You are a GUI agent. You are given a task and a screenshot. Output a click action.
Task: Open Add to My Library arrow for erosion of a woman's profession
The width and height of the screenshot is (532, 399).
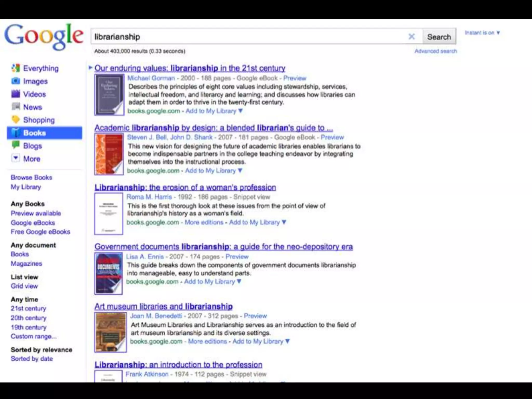click(x=284, y=222)
